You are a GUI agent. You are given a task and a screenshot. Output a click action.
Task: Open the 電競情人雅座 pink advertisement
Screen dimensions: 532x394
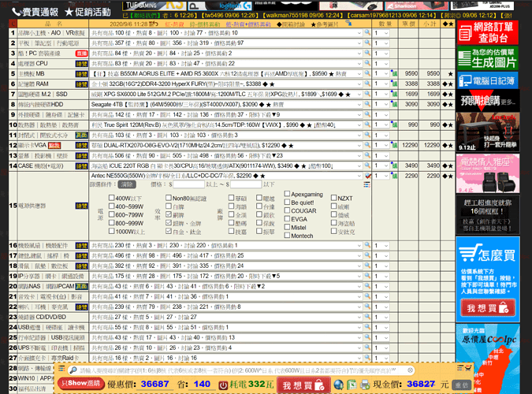point(488,173)
